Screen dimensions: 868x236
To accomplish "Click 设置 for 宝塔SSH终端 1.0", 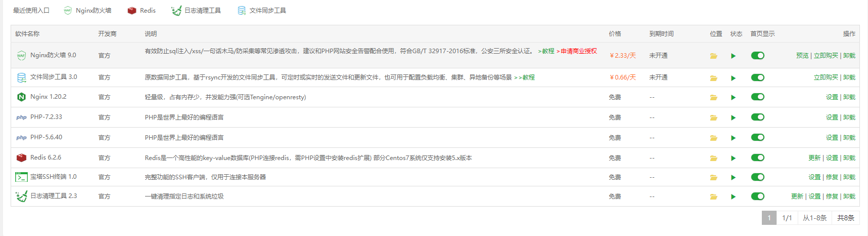I will [814, 177].
